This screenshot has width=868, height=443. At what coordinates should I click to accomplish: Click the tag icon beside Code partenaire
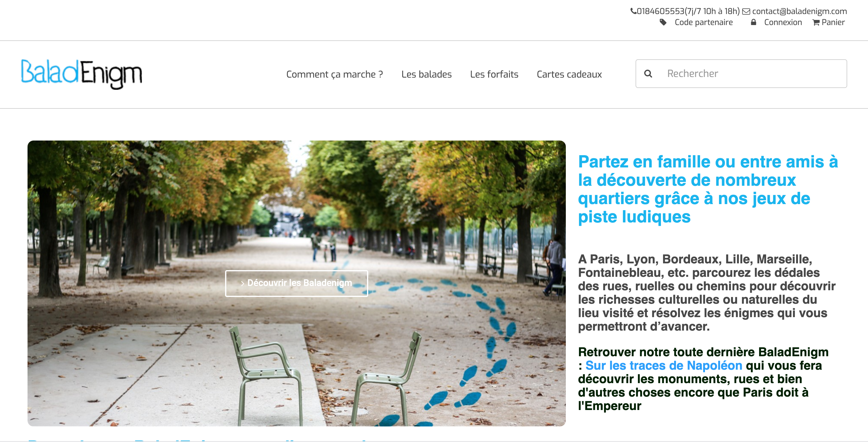(663, 22)
